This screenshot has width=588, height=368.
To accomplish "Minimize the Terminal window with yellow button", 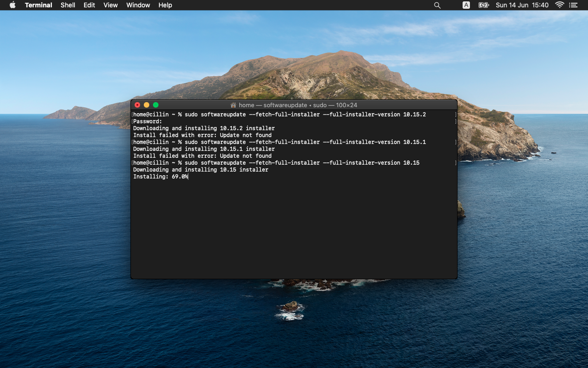I will (147, 105).
